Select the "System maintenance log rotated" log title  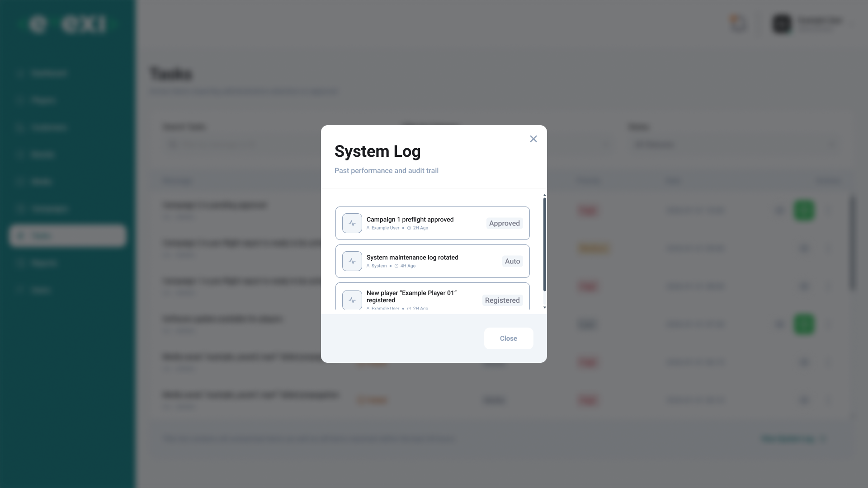[x=412, y=258]
